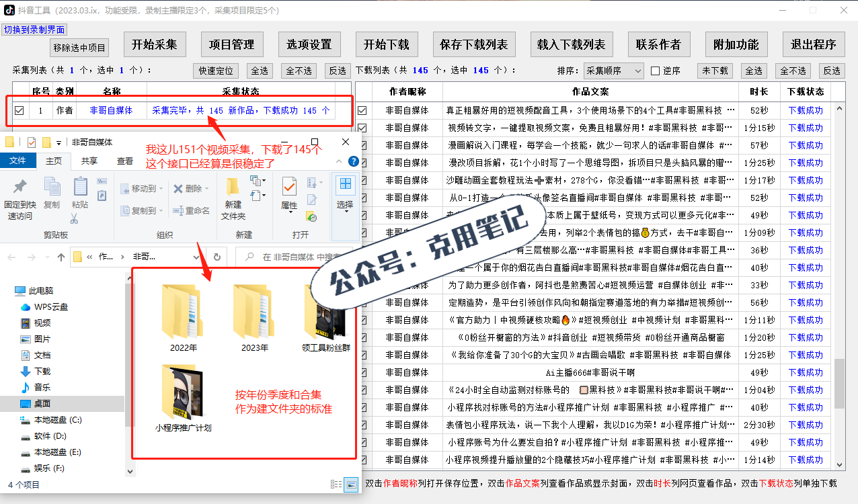
Task: Click the Refresh icon beside address bar
Action: (217, 257)
